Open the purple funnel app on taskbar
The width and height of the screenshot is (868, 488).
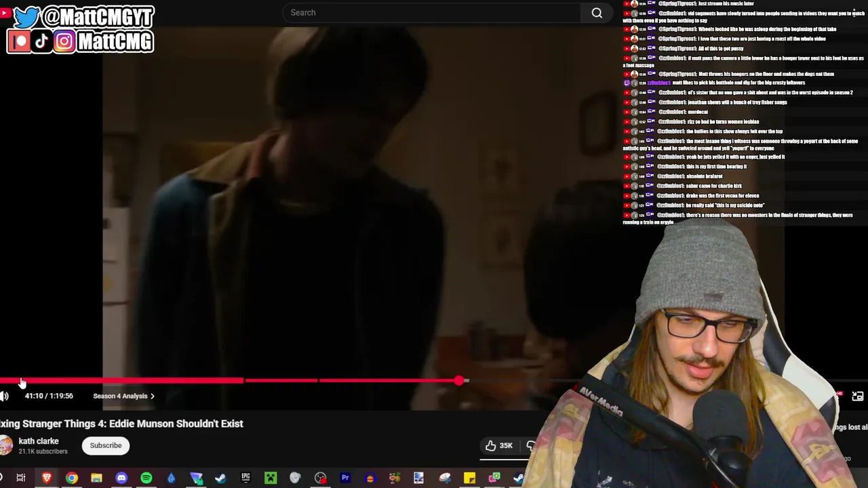[196, 479]
